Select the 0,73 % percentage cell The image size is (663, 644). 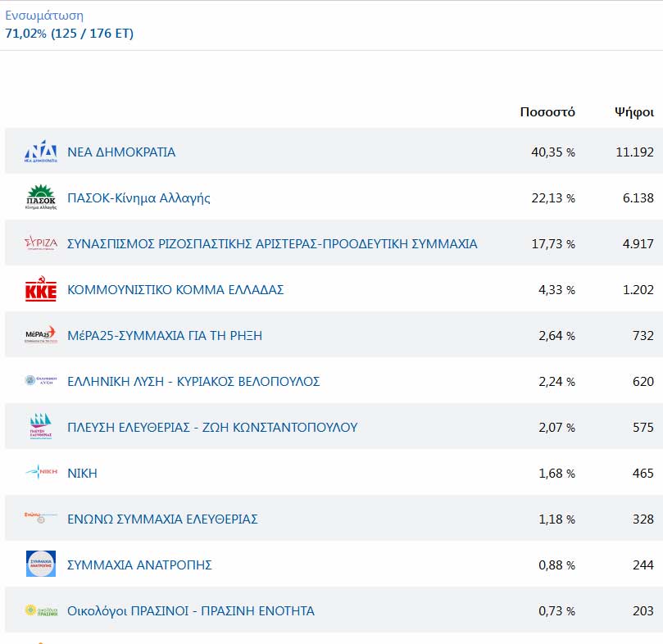tap(556, 611)
